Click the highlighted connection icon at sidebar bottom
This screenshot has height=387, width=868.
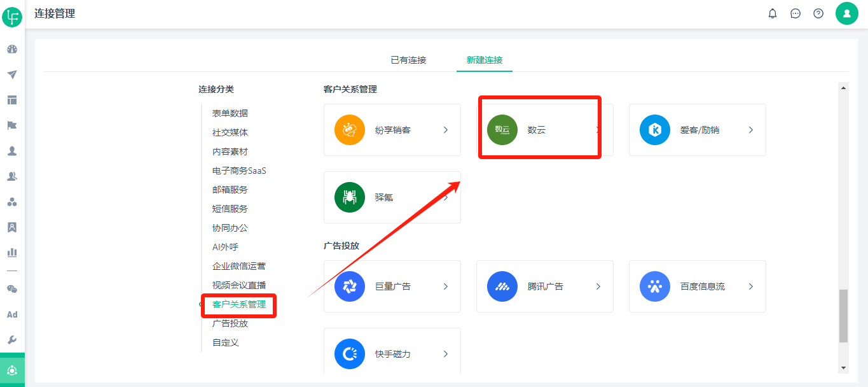click(x=12, y=370)
